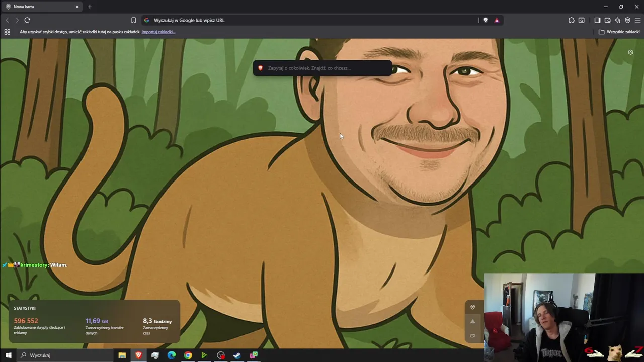The width and height of the screenshot is (644, 362).
Task: Click the 11,69 GB saved data statistic
Action: [x=96, y=321]
